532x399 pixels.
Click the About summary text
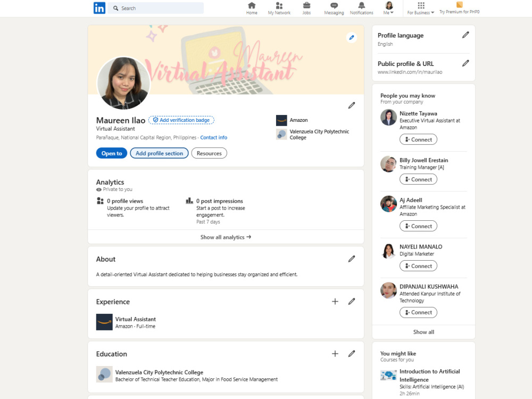coord(197,274)
